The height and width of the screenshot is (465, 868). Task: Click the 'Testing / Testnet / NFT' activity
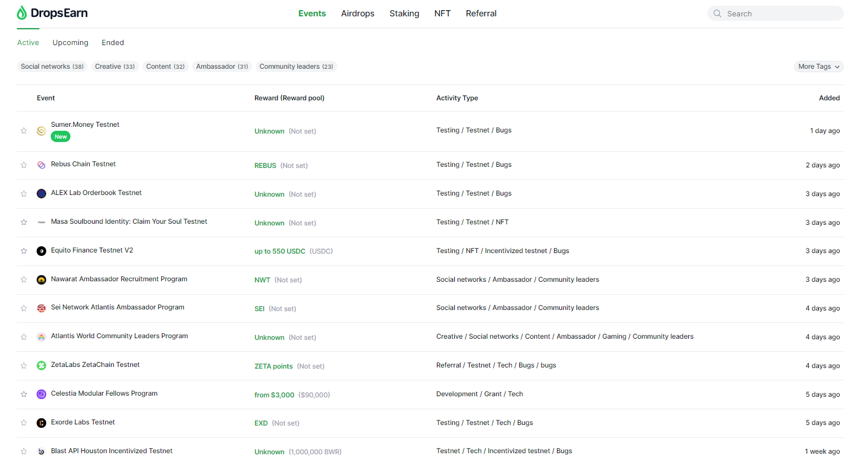tap(472, 222)
